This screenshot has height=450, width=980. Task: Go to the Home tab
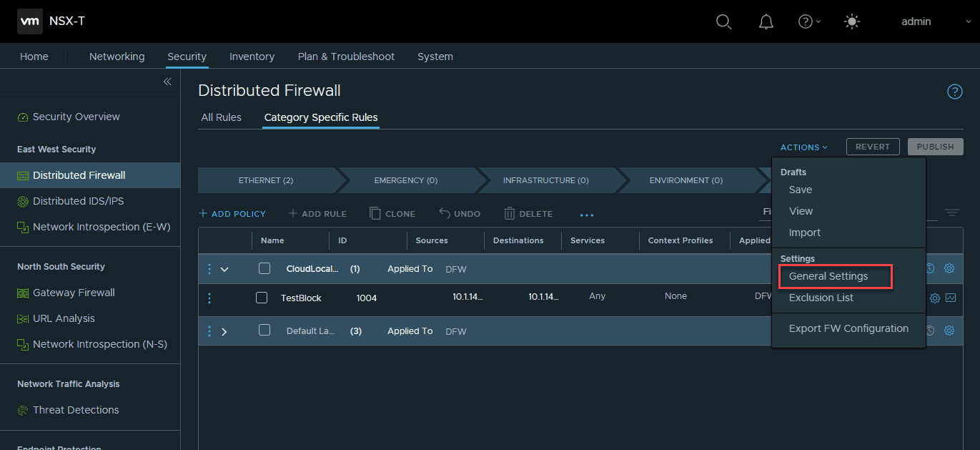(x=34, y=57)
